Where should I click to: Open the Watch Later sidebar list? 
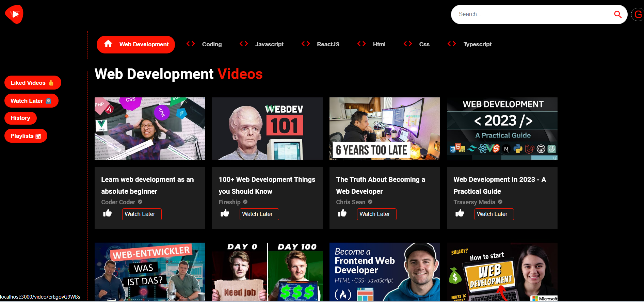pyautogui.click(x=31, y=101)
